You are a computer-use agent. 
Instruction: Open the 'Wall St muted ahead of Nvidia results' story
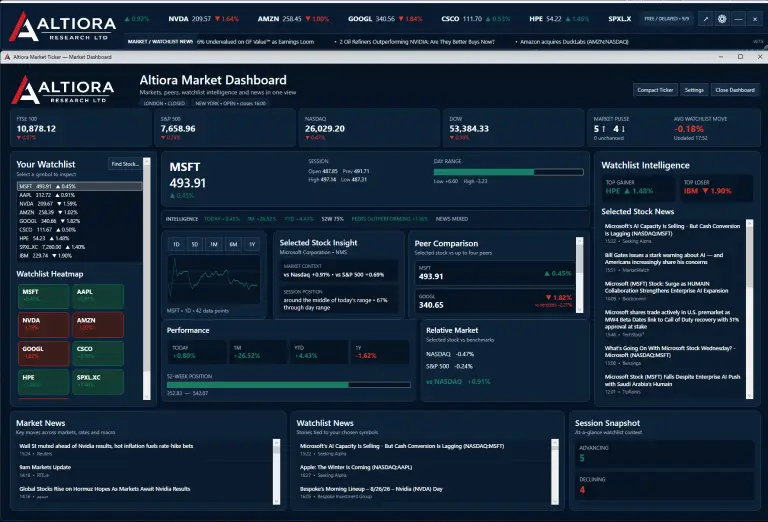point(106,446)
